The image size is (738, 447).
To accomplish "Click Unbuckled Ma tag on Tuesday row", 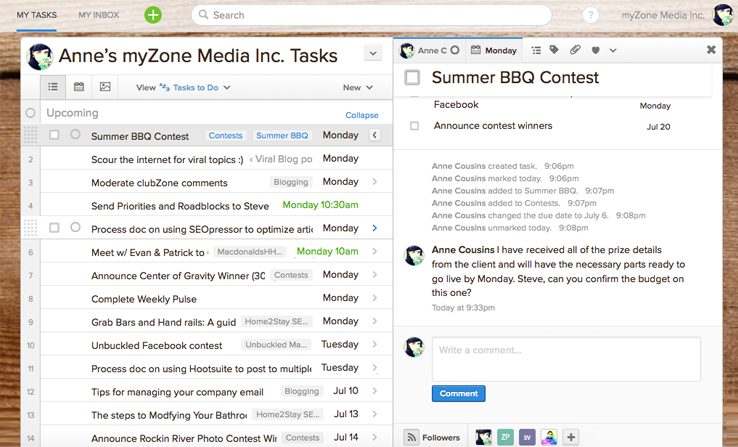I will 276,344.
